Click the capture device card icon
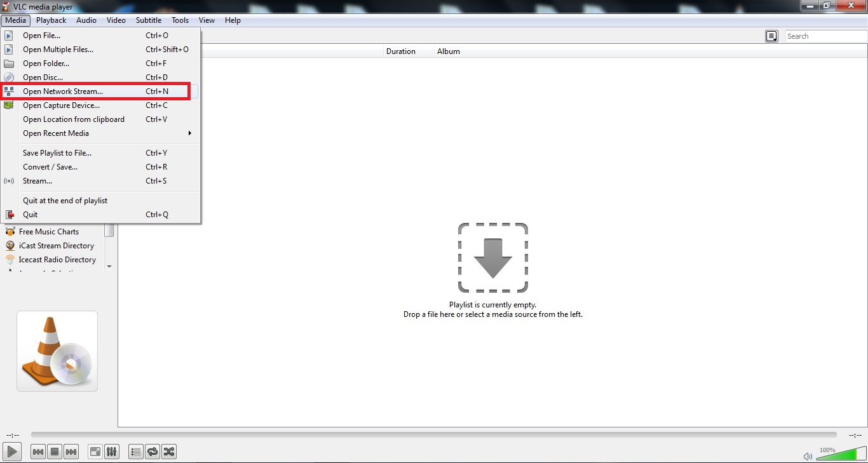The image size is (868, 463). point(9,105)
